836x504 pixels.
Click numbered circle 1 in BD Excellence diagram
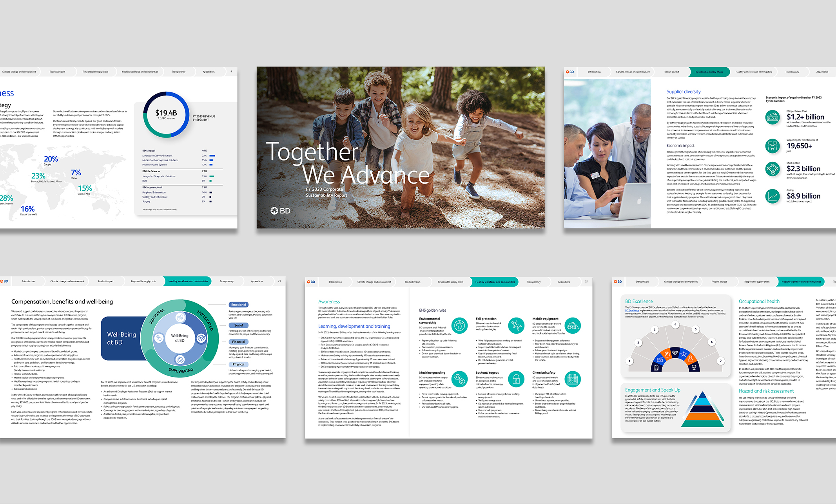629,361
